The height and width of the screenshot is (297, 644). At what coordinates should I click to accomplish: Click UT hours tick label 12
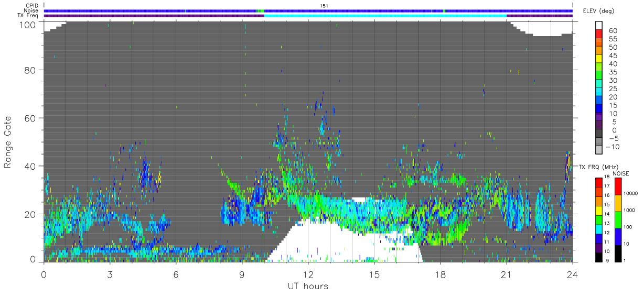308,274
